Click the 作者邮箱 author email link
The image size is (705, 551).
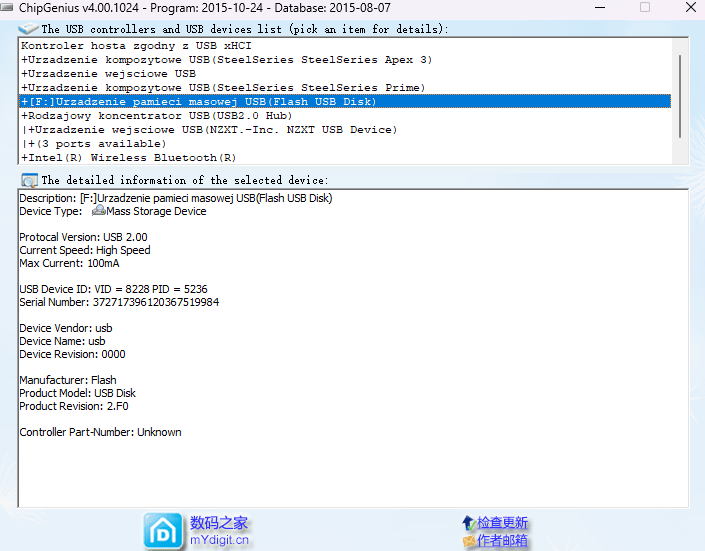click(x=502, y=540)
